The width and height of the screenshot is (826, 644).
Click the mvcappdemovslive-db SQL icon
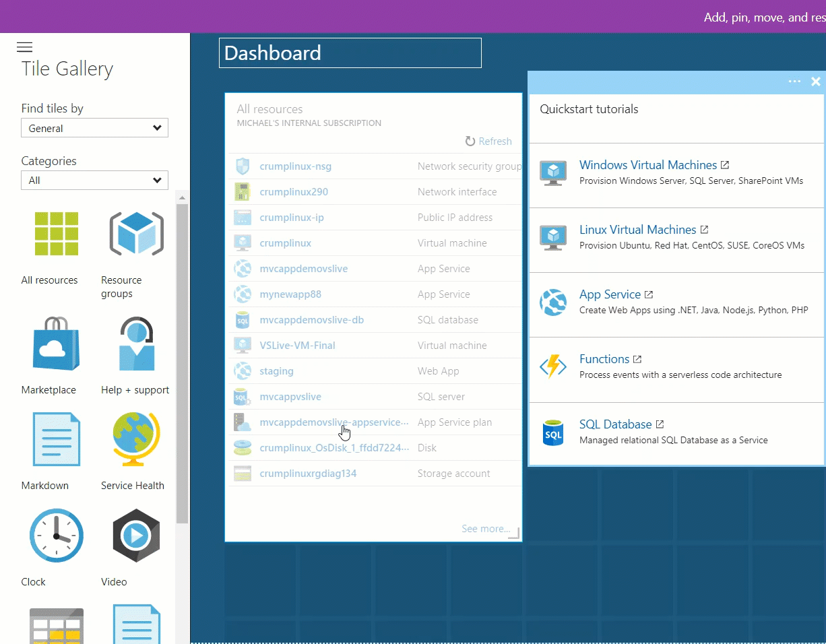(242, 320)
